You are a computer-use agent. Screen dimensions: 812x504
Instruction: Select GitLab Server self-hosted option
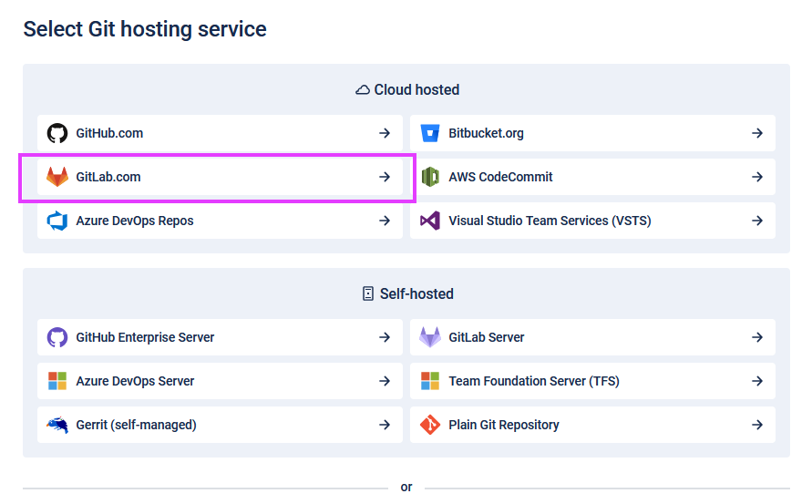(x=592, y=337)
